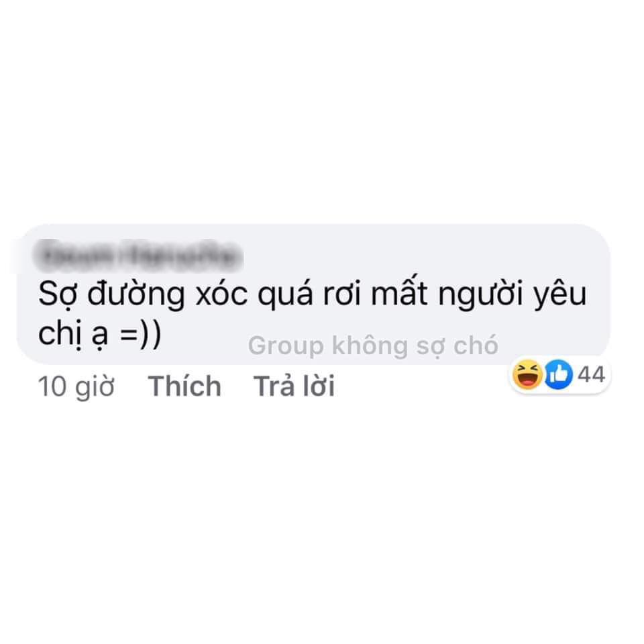Image resolution: width=644 pixels, height=644 pixels.
Task: Reply using the Trả lời link
Action: (294, 386)
